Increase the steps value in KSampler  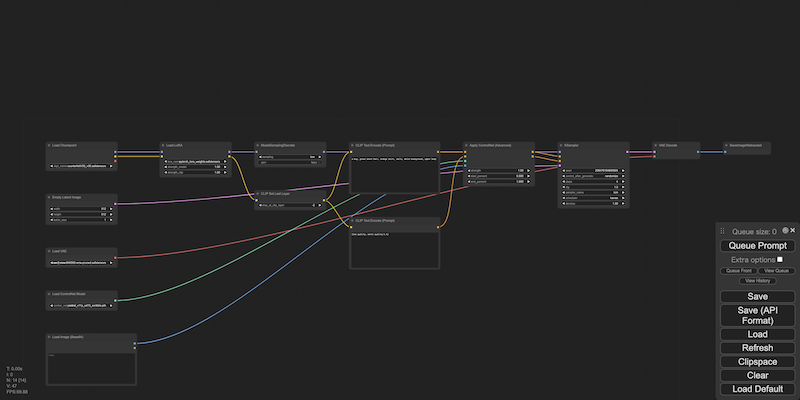pos(623,182)
